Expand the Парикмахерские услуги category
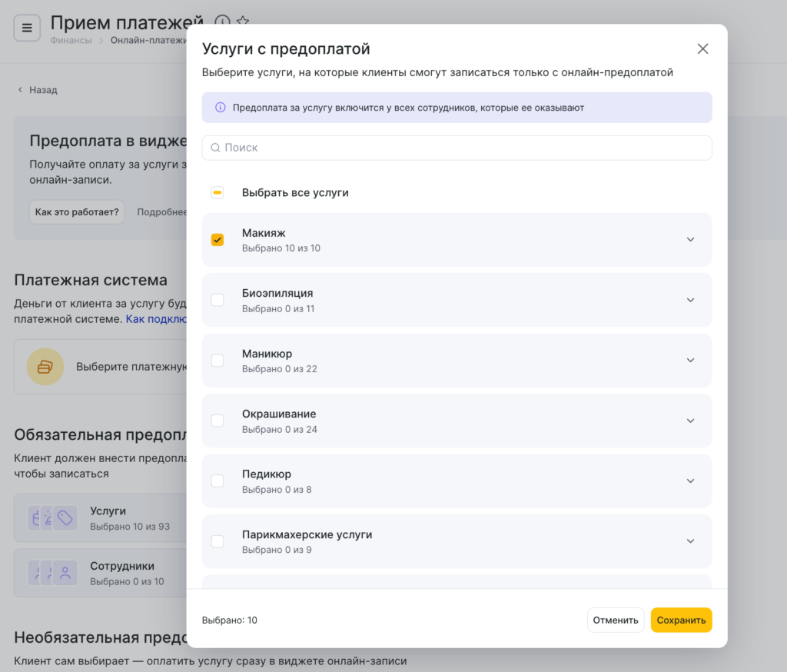The image size is (787, 672). pos(690,541)
